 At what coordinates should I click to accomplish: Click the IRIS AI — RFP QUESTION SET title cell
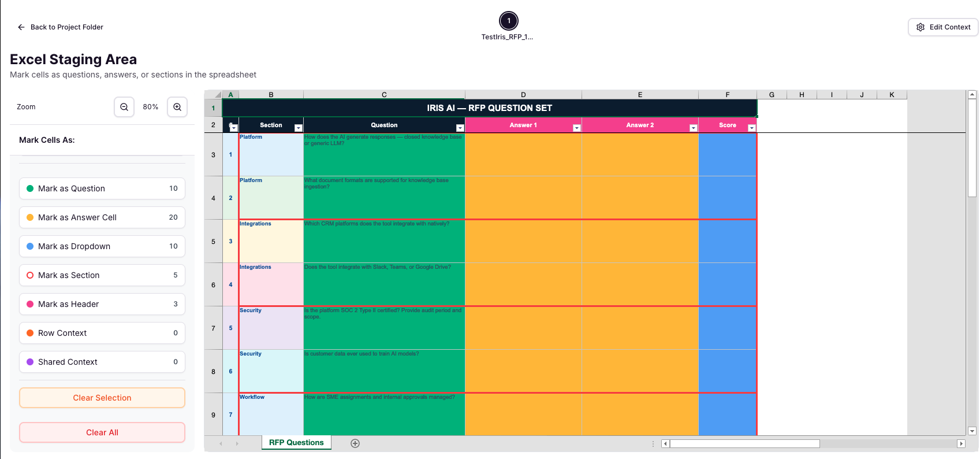click(x=490, y=108)
